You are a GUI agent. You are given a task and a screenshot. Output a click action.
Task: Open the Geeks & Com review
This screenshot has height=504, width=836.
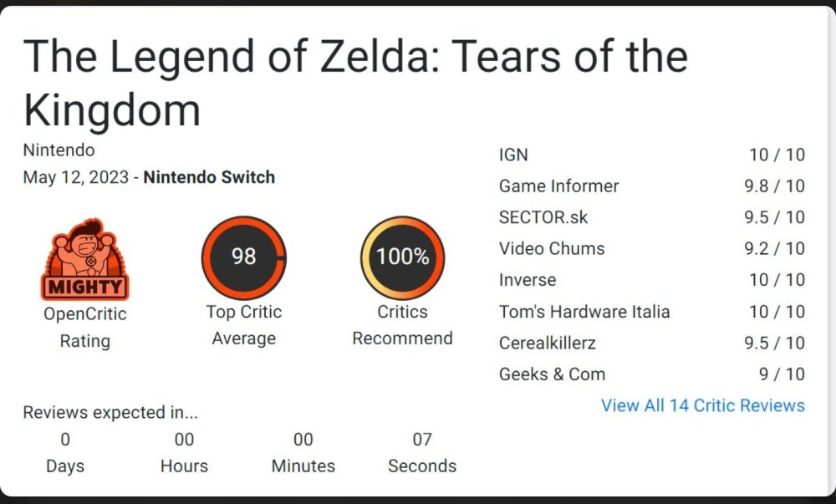[x=651, y=374]
